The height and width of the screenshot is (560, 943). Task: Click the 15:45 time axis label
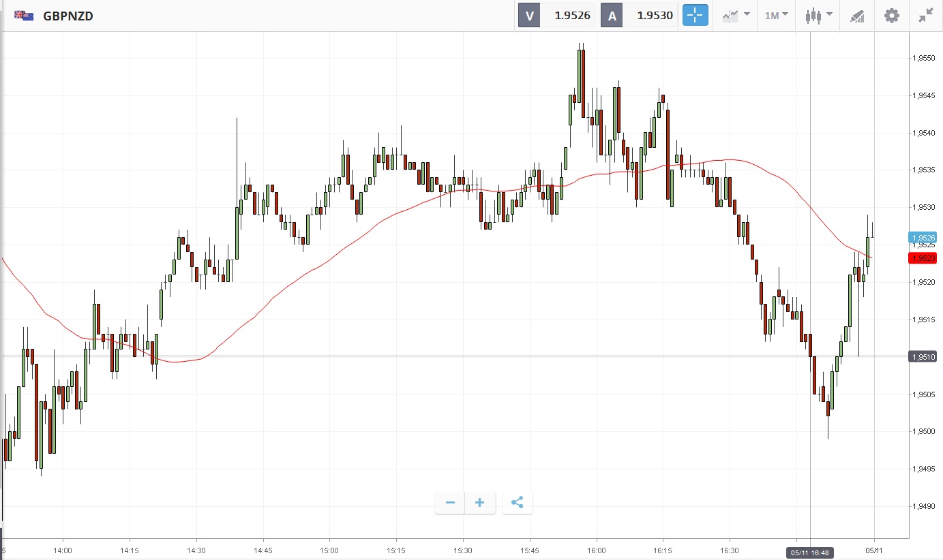(530, 550)
